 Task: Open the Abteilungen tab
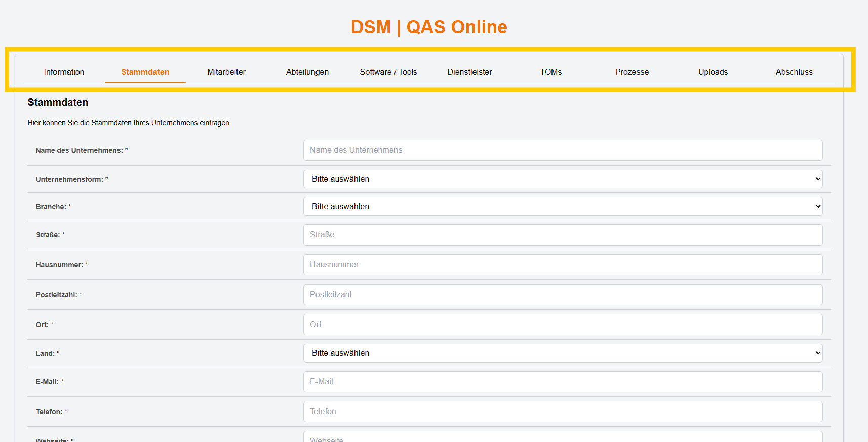[307, 72]
